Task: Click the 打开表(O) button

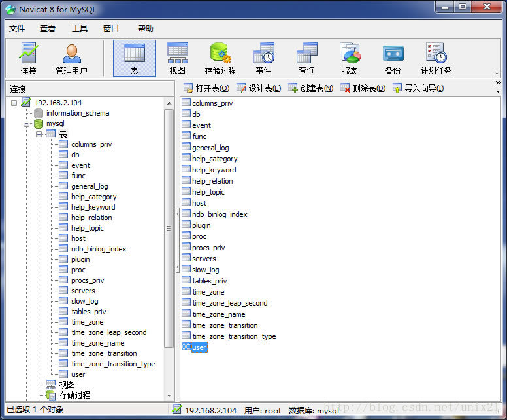Action: (206, 88)
